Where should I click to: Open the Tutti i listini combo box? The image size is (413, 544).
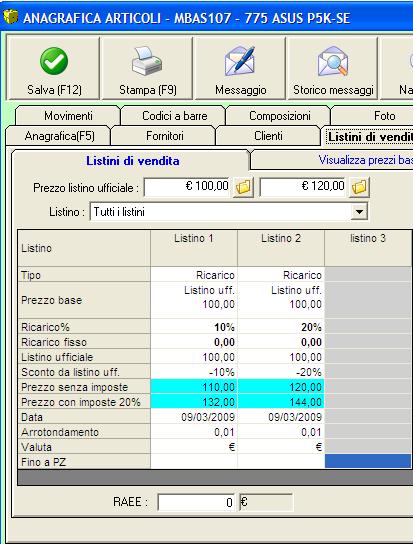(229, 211)
